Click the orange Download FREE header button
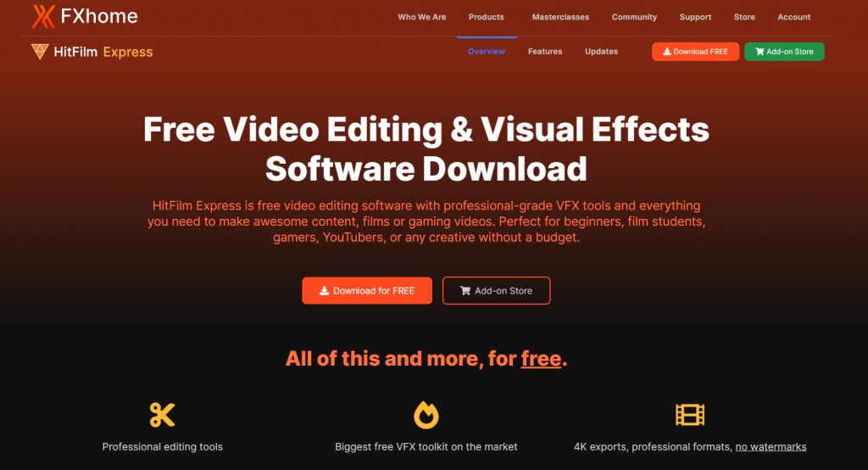This screenshot has width=868, height=470. point(695,52)
